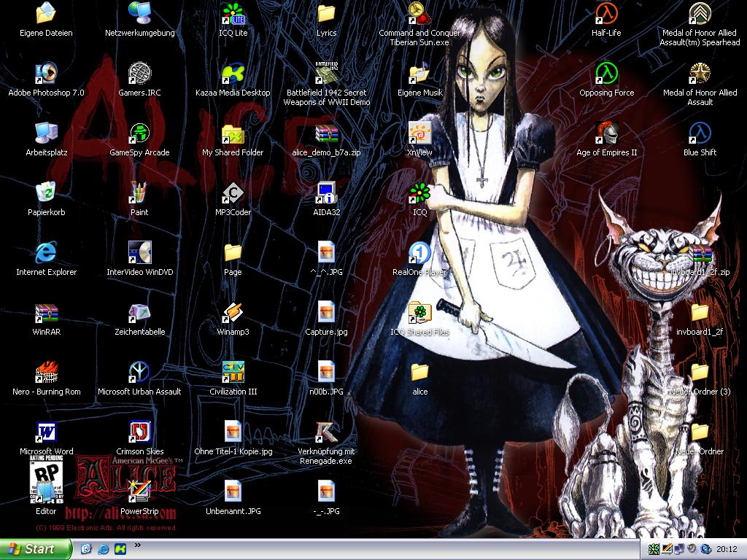Open Eigene Dateien folder
The height and width of the screenshot is (560, 747).
tap(46, 14)
